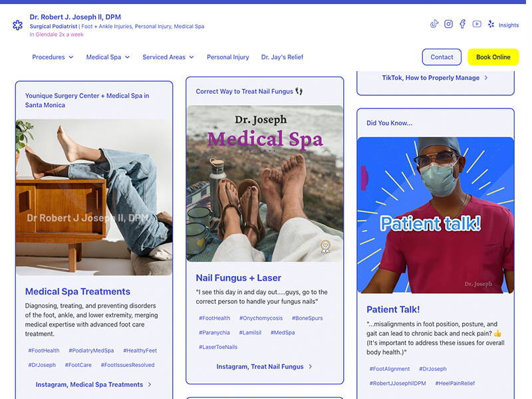This screenshot has height=399, width=532.
Task: Select the #MedSpa hashtag
Action: tap(283, 333)
